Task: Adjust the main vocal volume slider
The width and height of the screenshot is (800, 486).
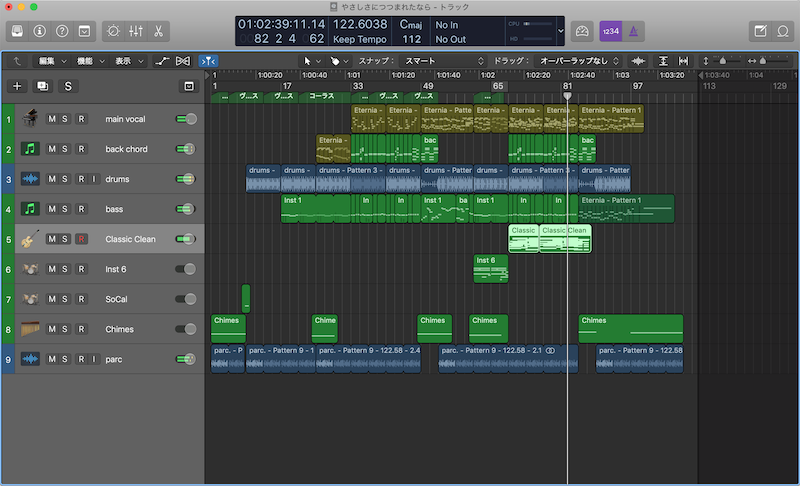Action: point(186,119)
